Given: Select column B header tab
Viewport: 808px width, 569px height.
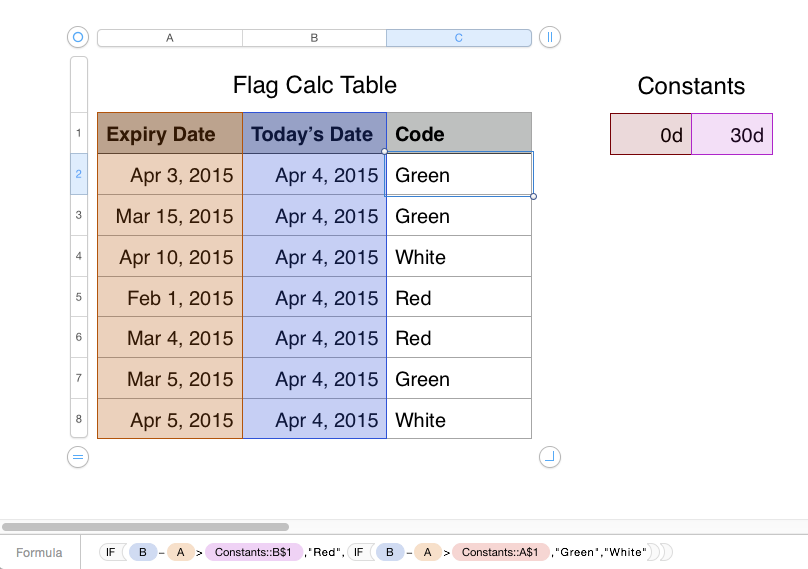Looking at the screenshot, I should 314,38.
